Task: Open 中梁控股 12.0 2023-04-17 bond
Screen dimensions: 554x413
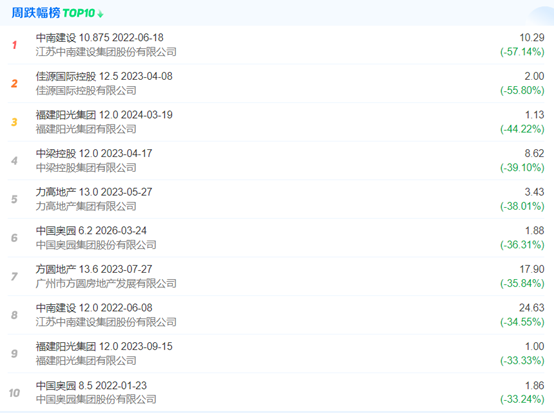Action: pyautogui.click(x=94, y=153)
